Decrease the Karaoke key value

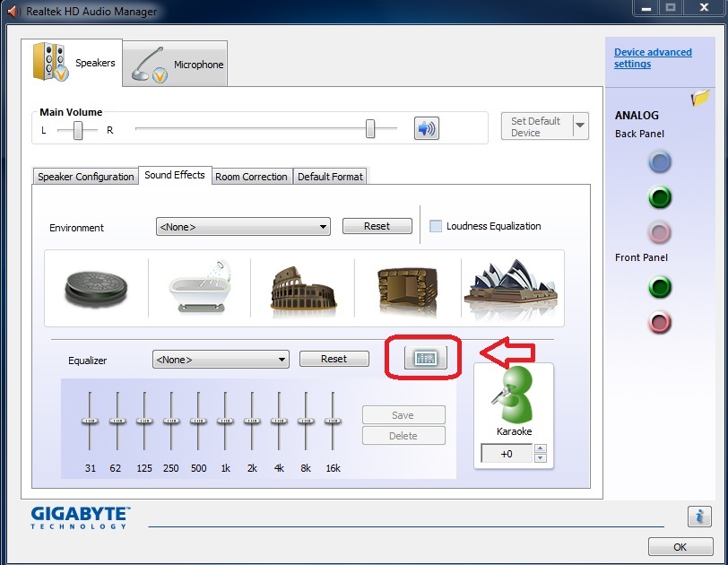coord(540,458)
